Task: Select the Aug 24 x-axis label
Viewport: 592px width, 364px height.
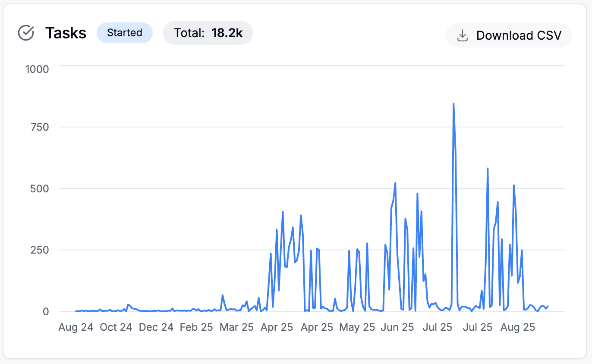Action: (76, 327)
